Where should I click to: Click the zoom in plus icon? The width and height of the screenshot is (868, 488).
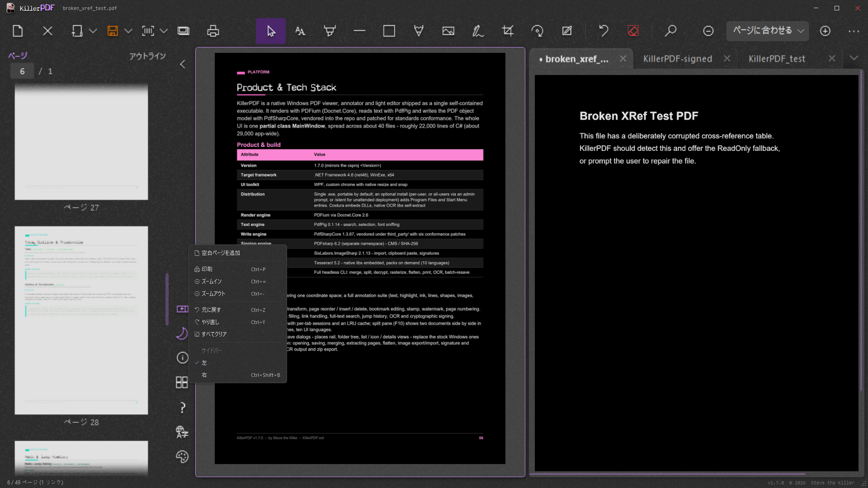click(825, 31)
